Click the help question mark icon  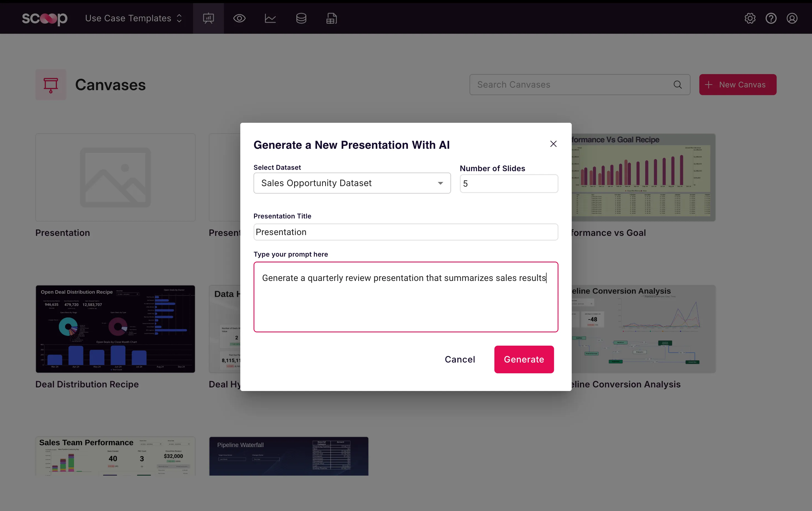(x=771, y=18)
